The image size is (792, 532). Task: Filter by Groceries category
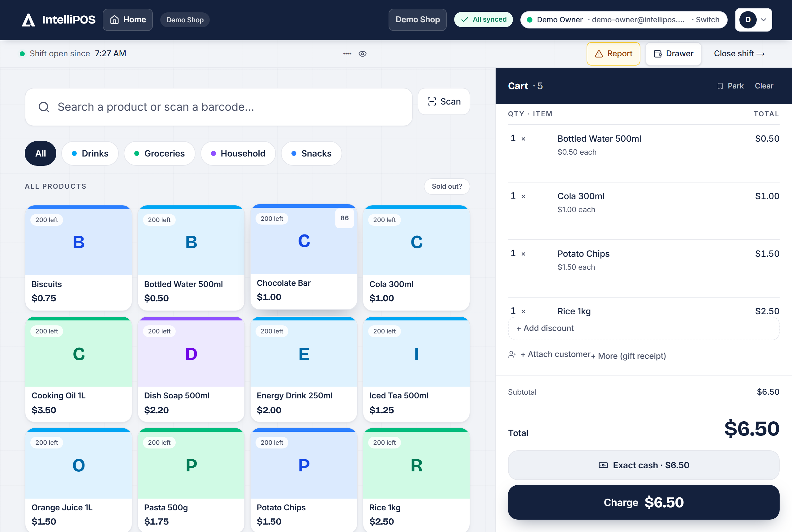pos(160,153)
